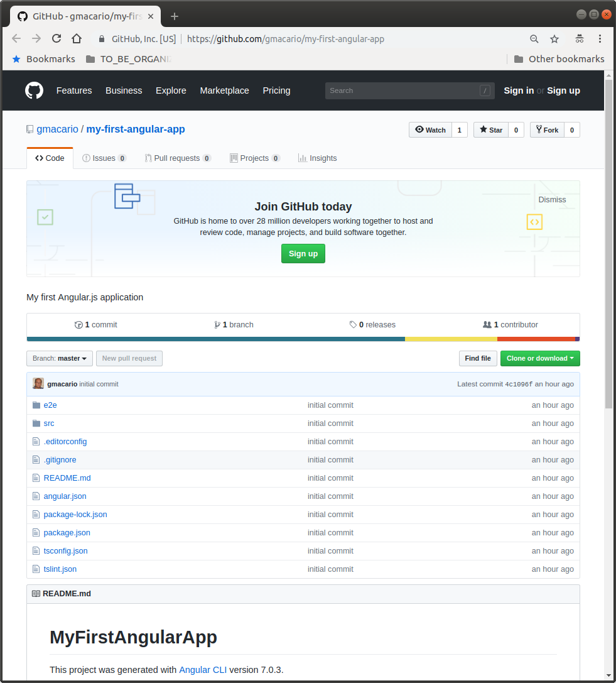Dismiss the Join GitHub banner
Viewport: 616px width, 683px height.
tap(552, 200)
